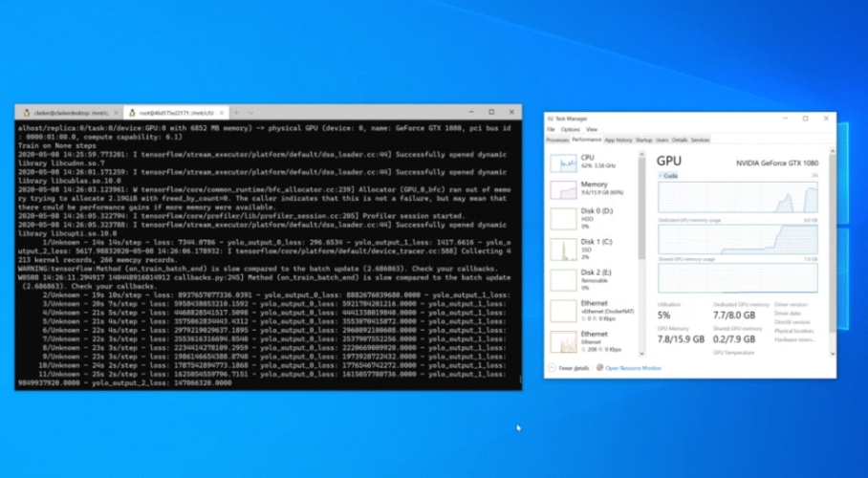Image resolution: width=868 pixels, height=478 pixels.
Task: Maximize the Task Manager window
Action: pyautogui.click(x=806, y=119)
